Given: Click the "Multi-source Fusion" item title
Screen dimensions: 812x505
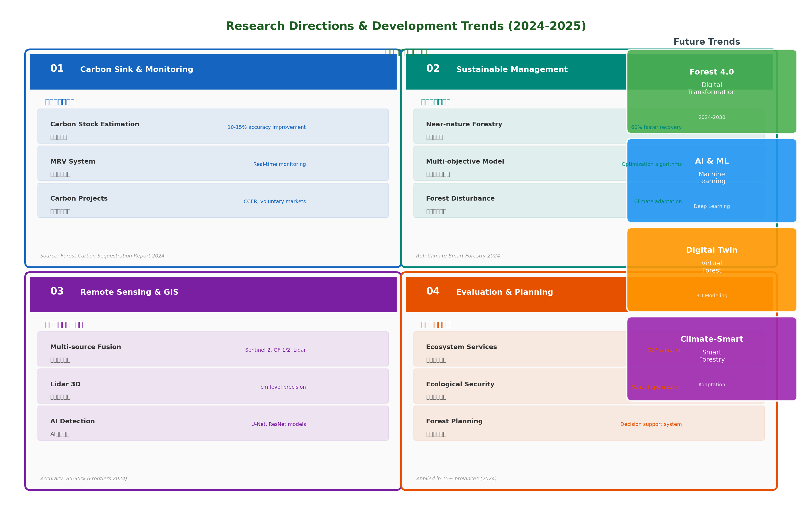Looking at the screenshot, I should (86, 347).
